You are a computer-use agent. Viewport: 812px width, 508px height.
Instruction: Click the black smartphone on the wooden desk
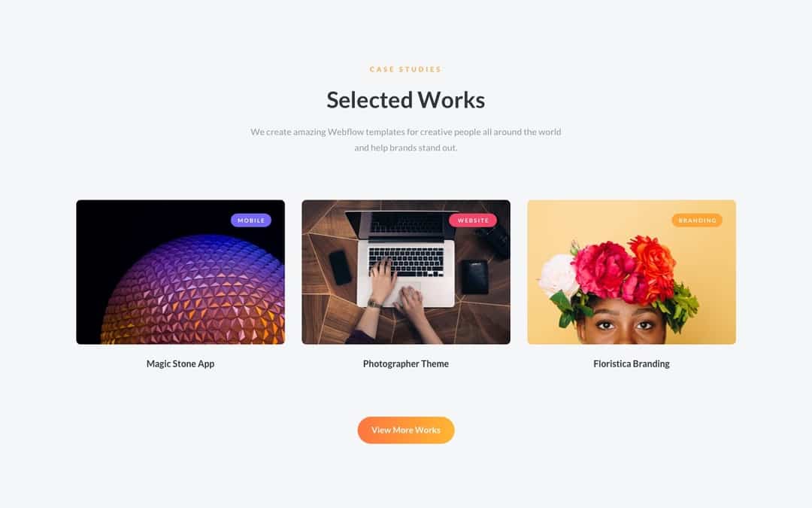341,267
